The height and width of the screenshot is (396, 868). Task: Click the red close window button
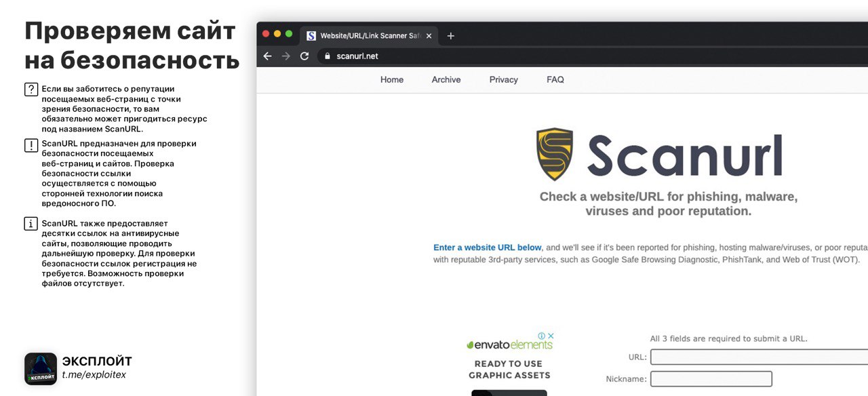click(266, 33)
